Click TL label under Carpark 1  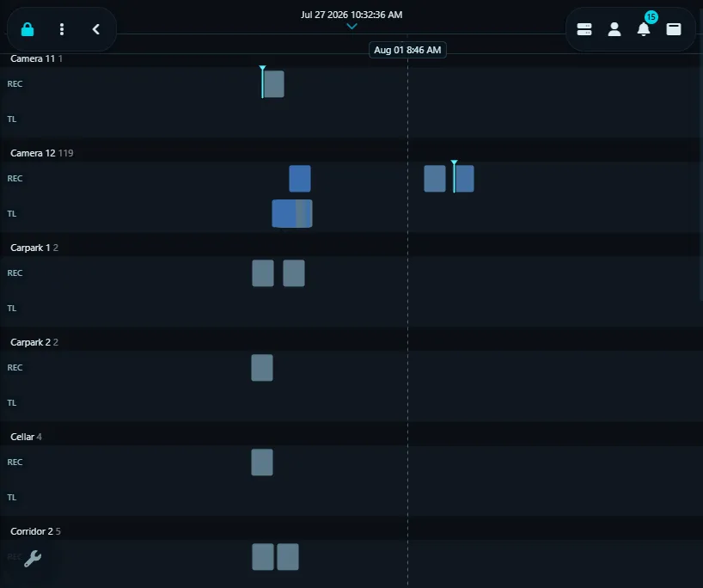point(12,309)
